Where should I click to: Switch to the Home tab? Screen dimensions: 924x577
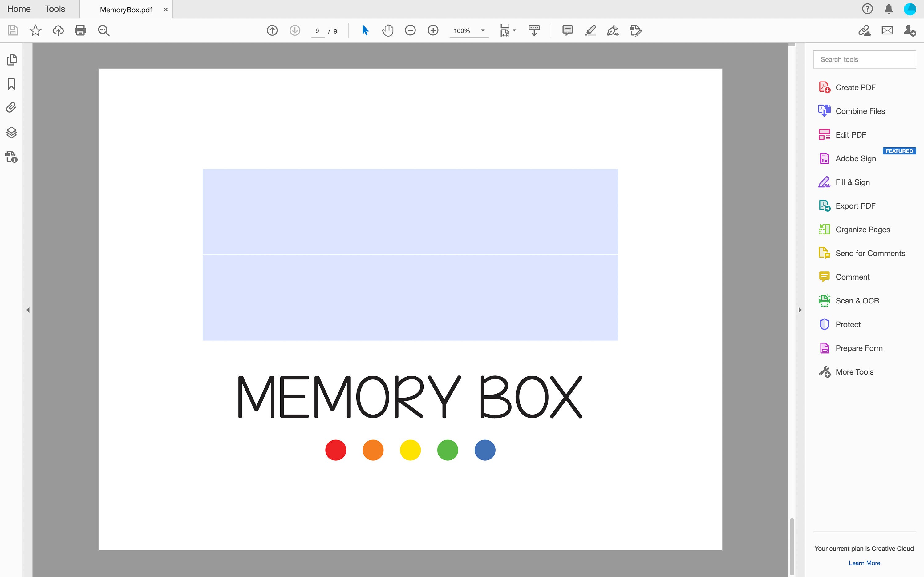tap(18, 8)
